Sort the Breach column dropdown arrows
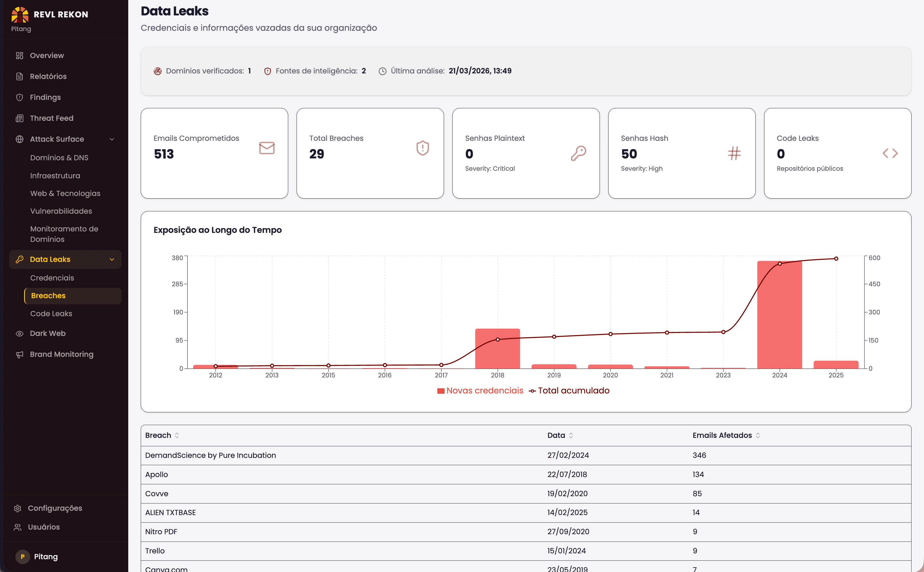 [x=177, y=436]
